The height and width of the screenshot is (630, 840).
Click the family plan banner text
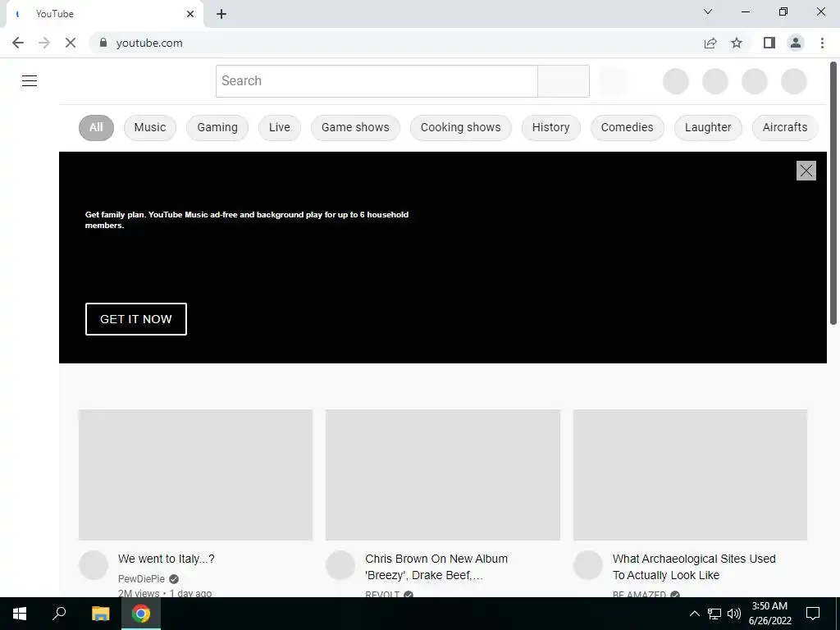[x=247, y=220]
